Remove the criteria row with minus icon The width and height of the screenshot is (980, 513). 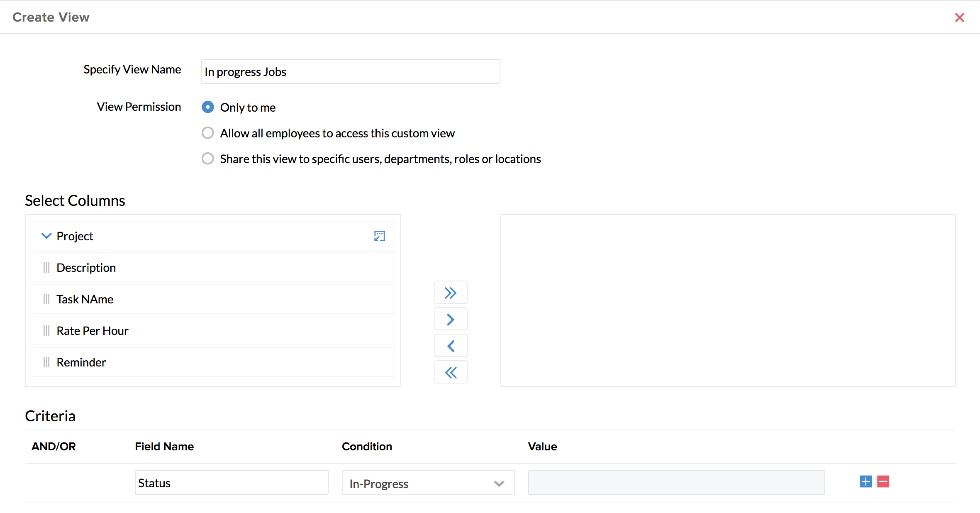click(x=883, y=482)
